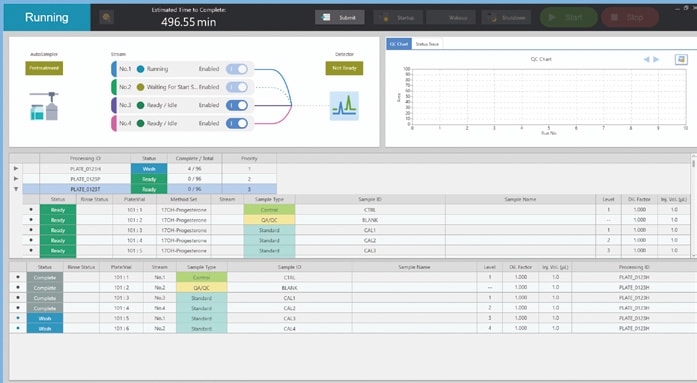Viewport: 697px width, 383px height.
Task: Toggle the stream No.3 Enabled switch
Action: (236, 105)
